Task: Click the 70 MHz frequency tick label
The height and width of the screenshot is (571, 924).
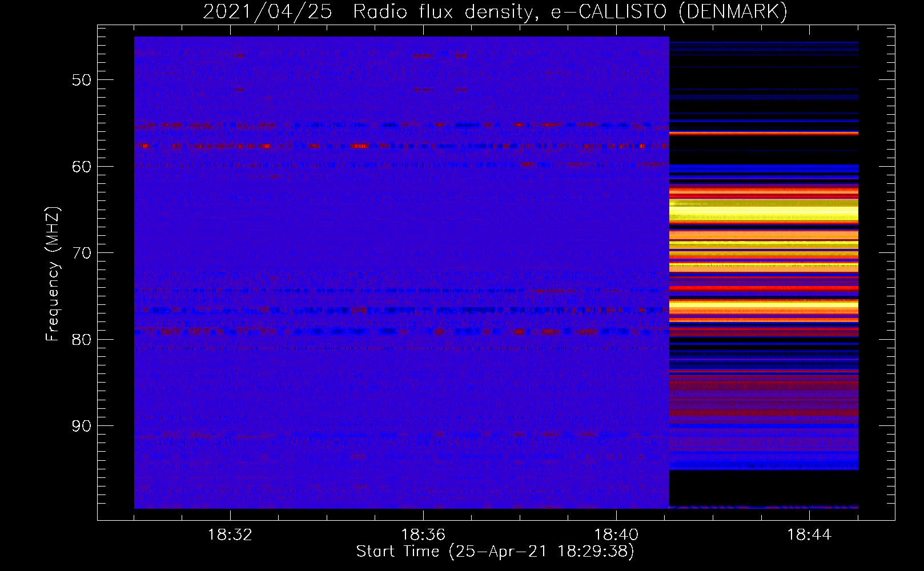Action: [82, 253]
